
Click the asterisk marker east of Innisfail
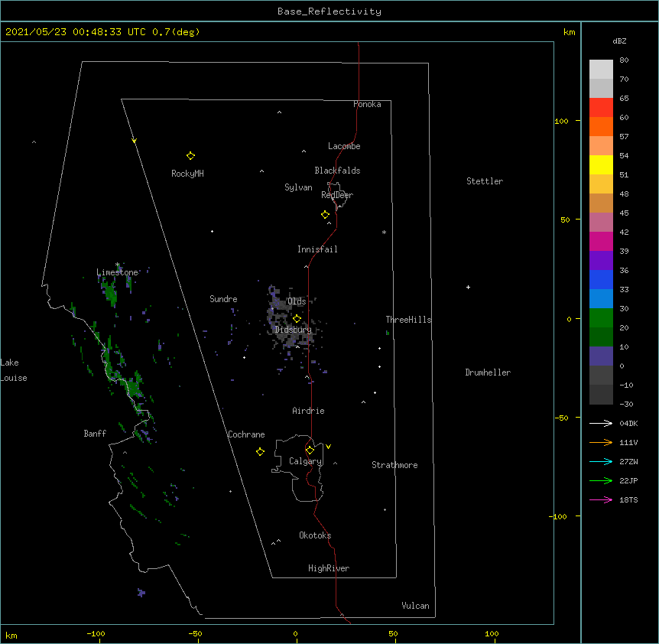[384, 232]
